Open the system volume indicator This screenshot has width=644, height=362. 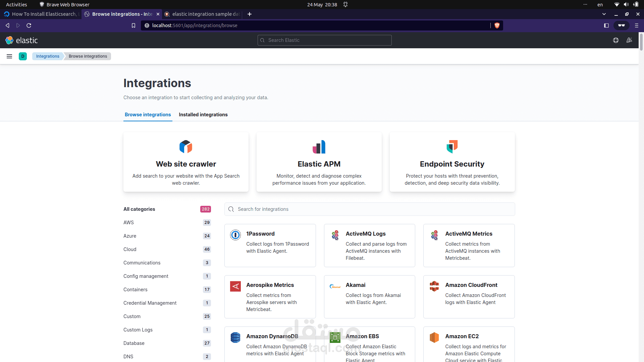pyautogui.click(x=626, y=4)
